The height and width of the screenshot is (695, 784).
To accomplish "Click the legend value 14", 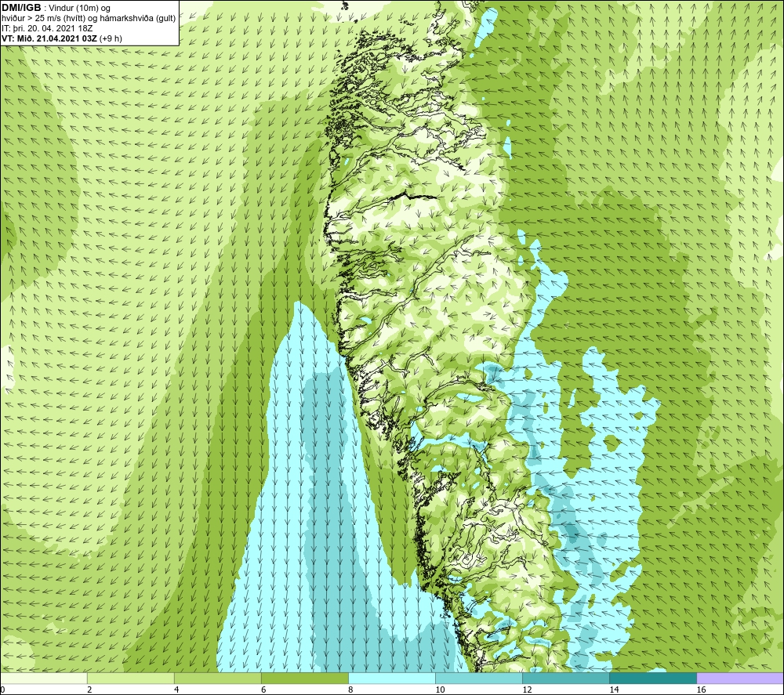I will (x=614, y=690).
